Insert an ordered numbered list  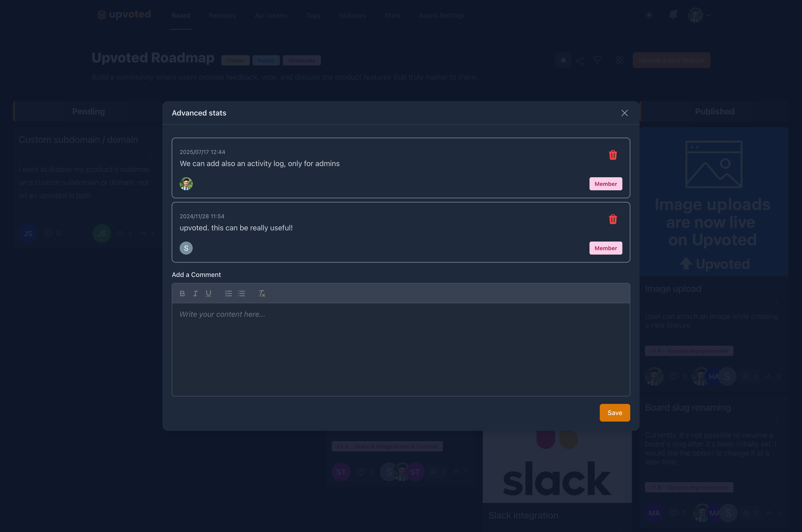point(228,293)
